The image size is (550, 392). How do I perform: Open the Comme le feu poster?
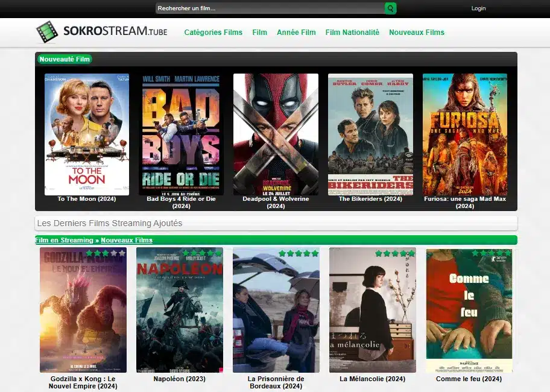click(x=469, y=310)
